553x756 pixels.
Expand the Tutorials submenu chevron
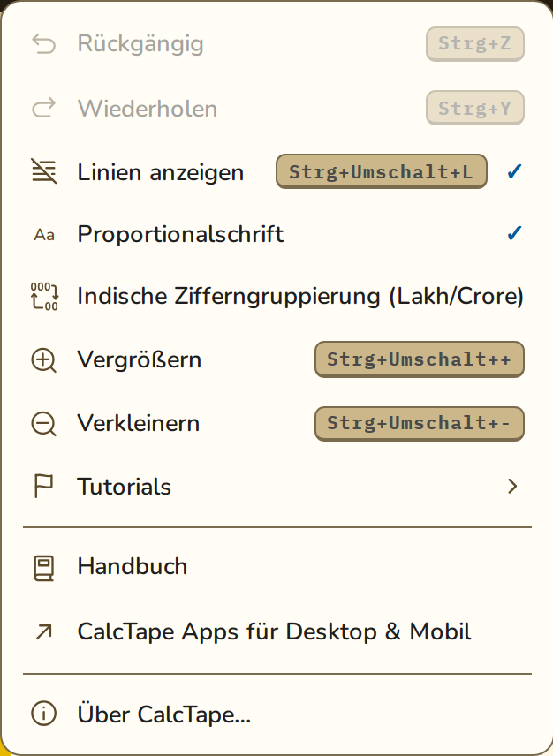coord(512,486)
